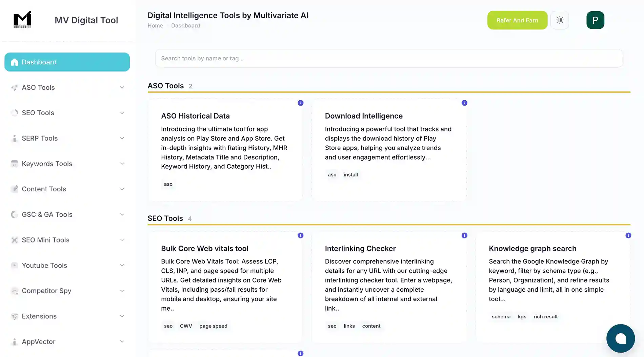This screenshot has width=644, height=357.
Task: Click the Refer And Earn button
Action: [517, 20]
